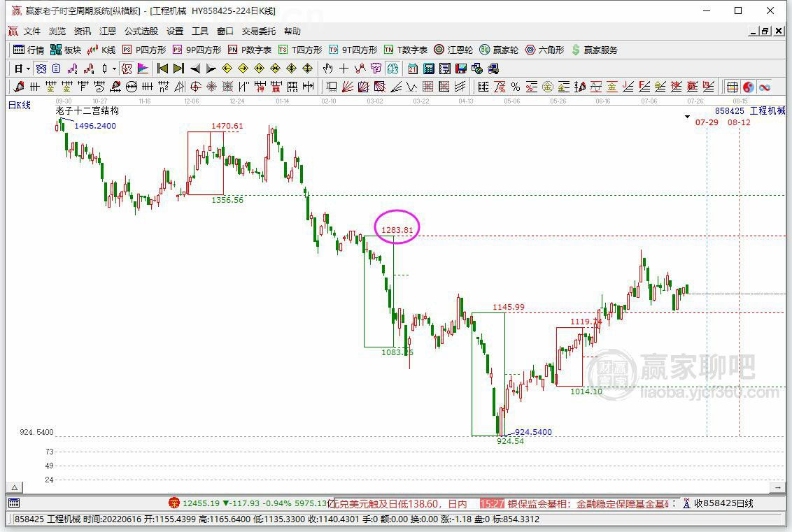Switch to the K线 chart view

(x=101, y=50)
